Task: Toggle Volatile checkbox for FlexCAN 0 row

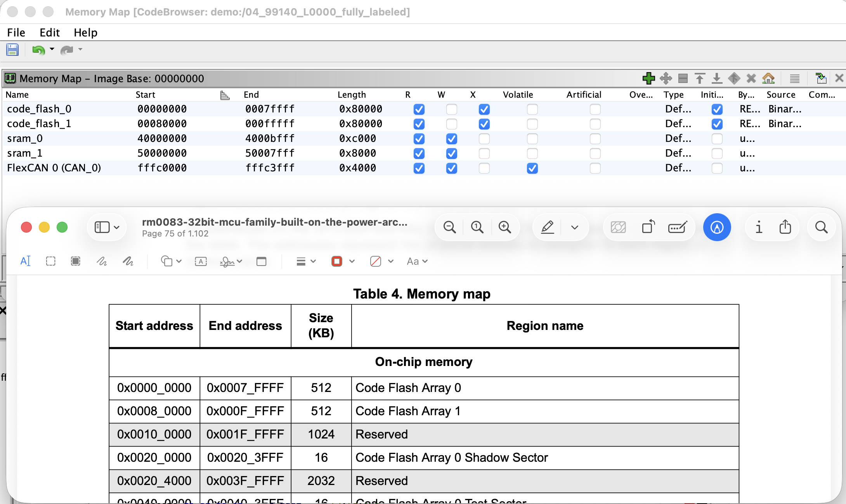Action: (532, 168)
